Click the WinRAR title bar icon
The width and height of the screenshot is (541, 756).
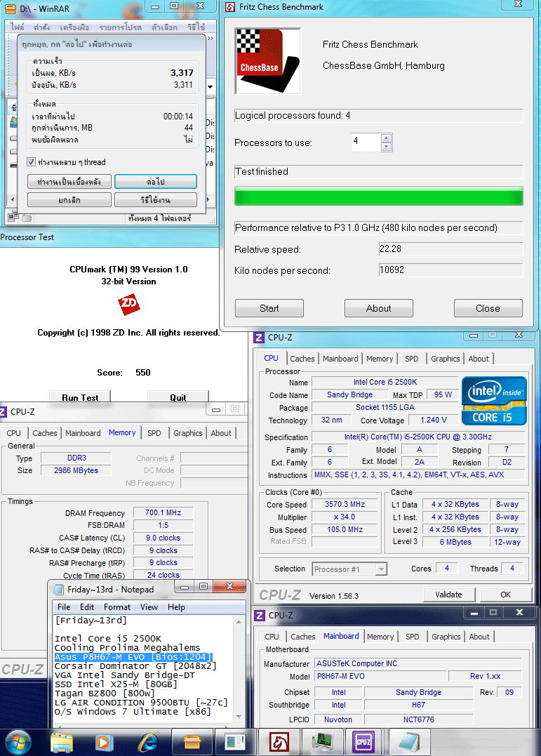[x=10, y=8]
